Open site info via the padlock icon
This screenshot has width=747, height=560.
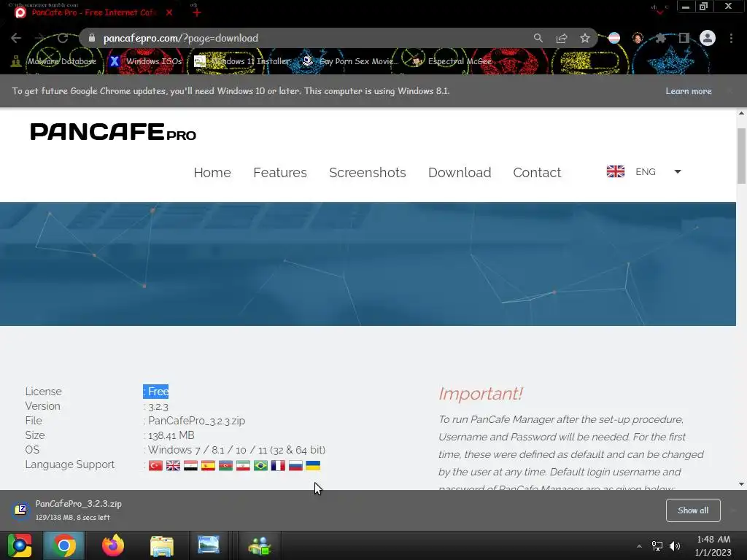point(92,38)
